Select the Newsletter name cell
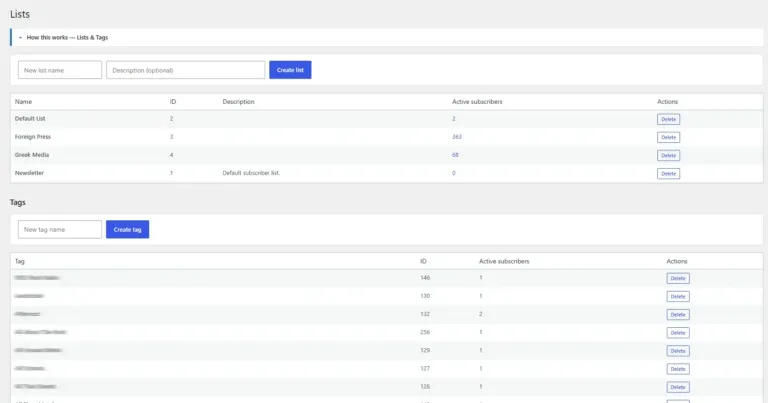The height and width of the screenshot is (403, 768). [29, 173]
